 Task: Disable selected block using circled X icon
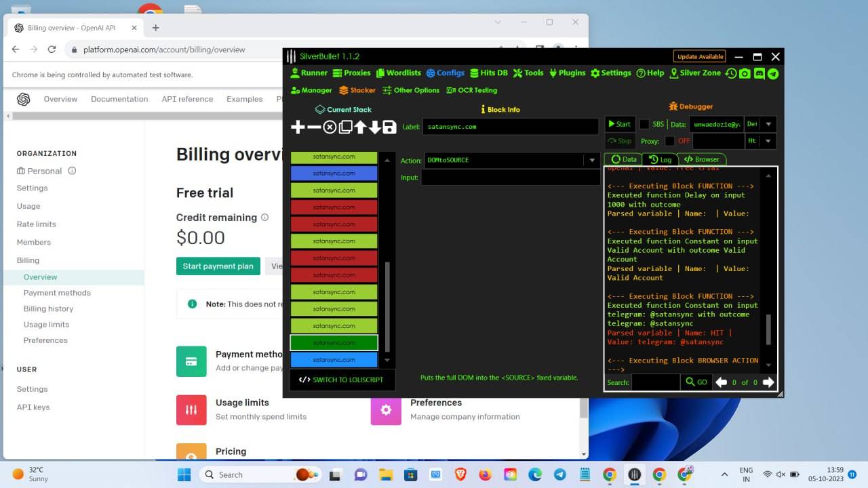tap(330, 127)
